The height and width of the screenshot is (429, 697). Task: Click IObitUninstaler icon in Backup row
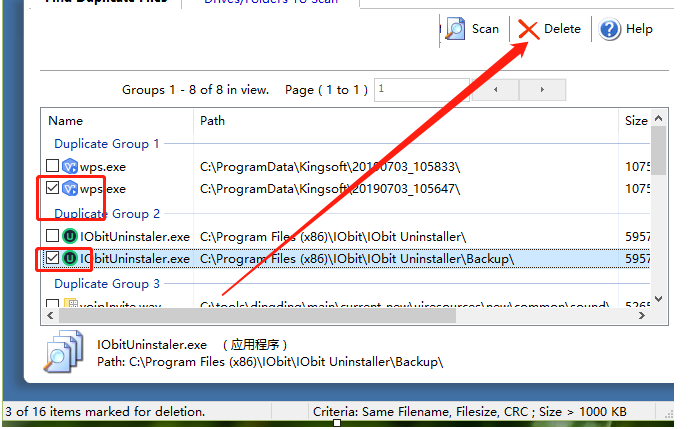coord(70,258)
